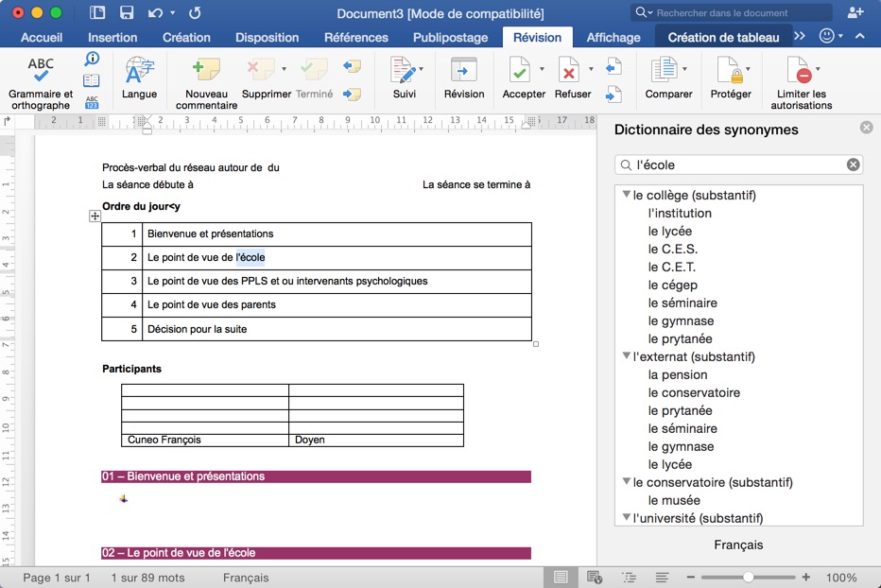
Task: Go to the next comment
Action: tap(352, 94)
